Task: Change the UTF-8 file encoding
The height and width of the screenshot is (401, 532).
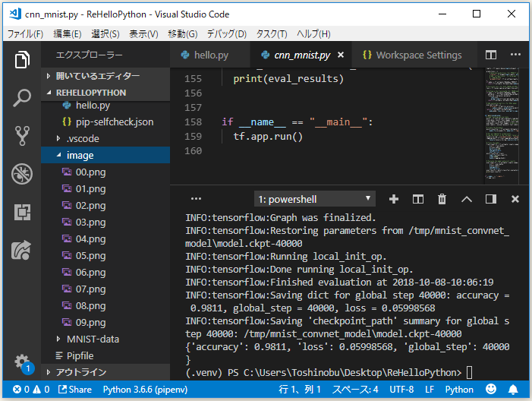Action: (401, 390)
